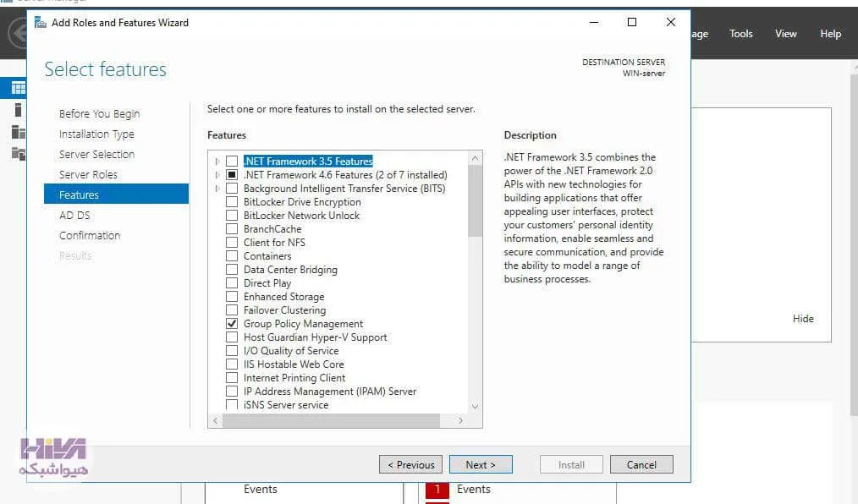Select the Features step
The image size is (858, 504).
point(116,194)
